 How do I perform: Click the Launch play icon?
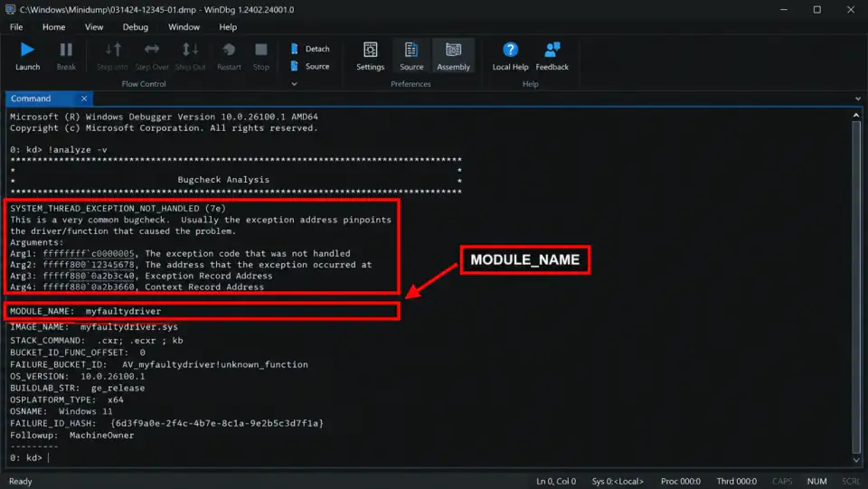coord(27,50)
